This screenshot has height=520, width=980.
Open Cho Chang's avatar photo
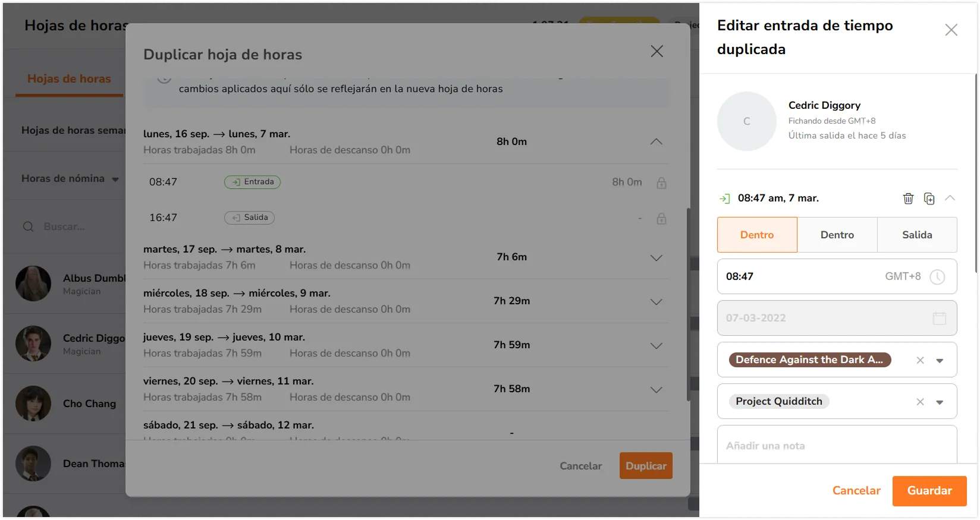pyautogui.click(x=33, y=404)
